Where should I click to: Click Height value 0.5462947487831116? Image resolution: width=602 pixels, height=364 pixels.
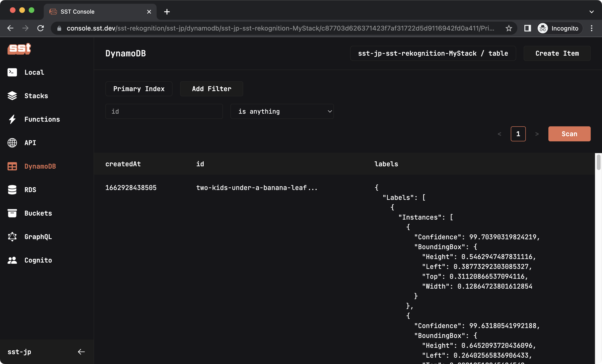click(497, 257)
